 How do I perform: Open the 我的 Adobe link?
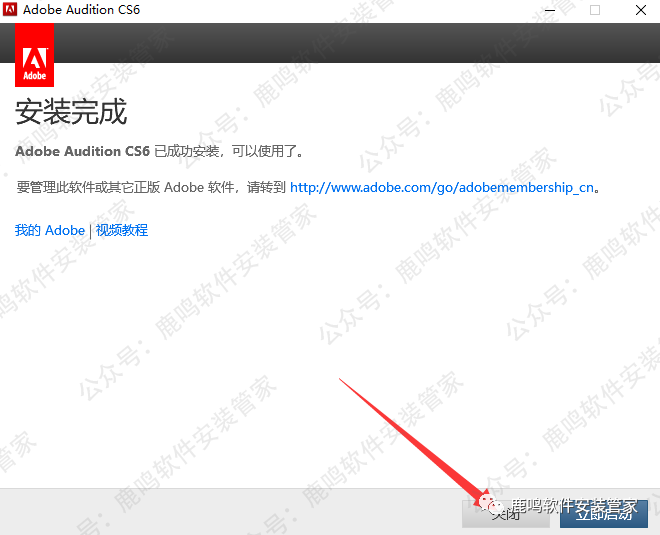tap(50, 230)
